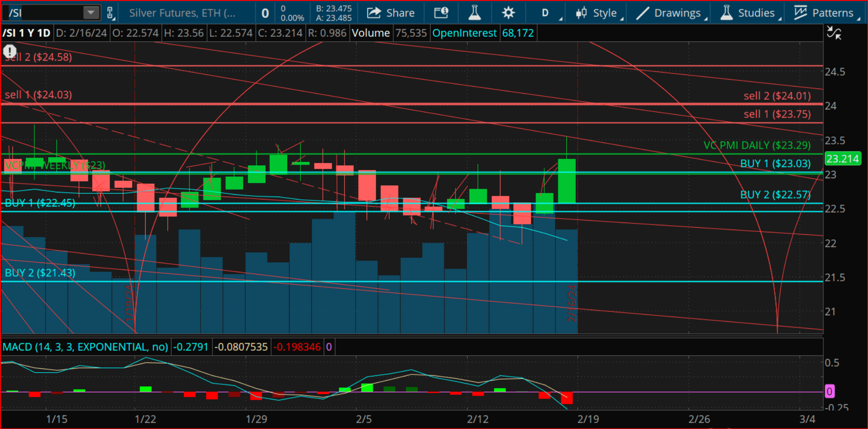The height and width of the screenshot is (429, 868).
Task: Click the MACD value -0.2791
Action: tap(191, 347)
